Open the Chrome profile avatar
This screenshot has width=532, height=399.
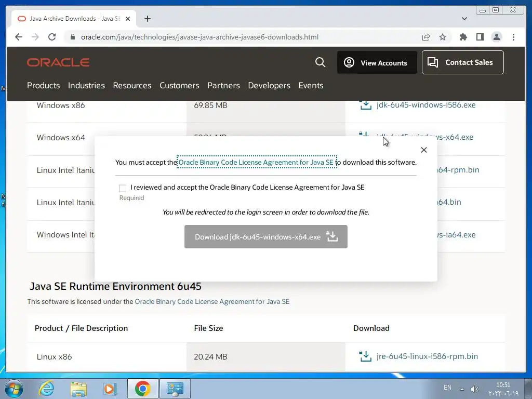[x=496, y=37]
